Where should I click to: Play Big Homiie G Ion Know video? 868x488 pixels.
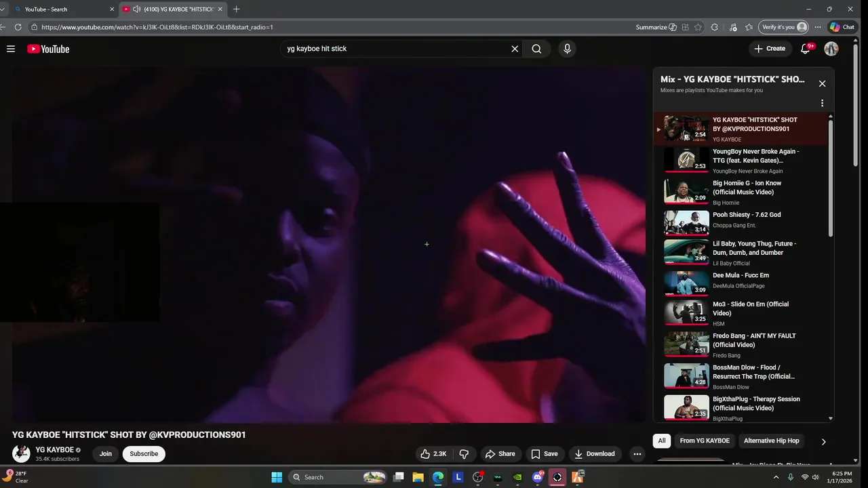[x=741, y=192]
